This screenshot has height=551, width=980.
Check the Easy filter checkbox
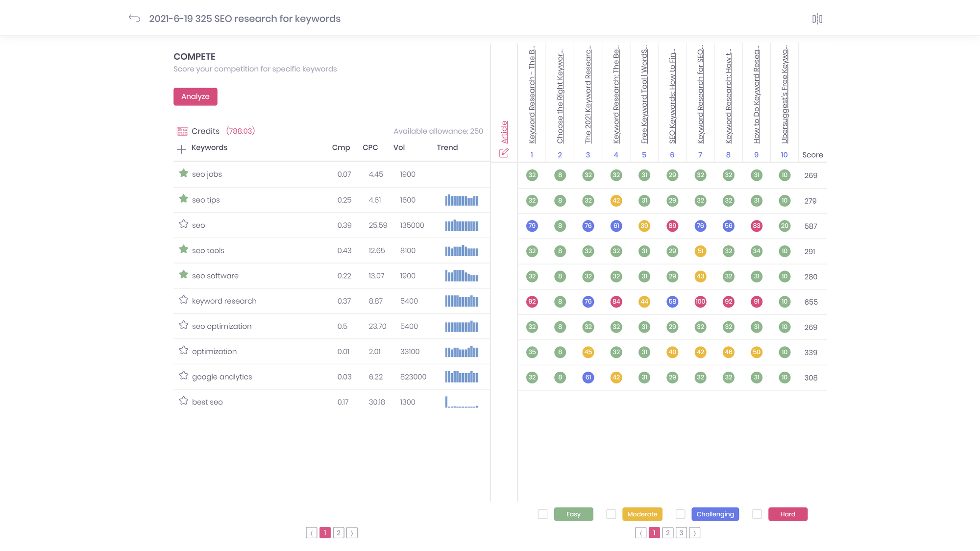(x=542, y=514)
